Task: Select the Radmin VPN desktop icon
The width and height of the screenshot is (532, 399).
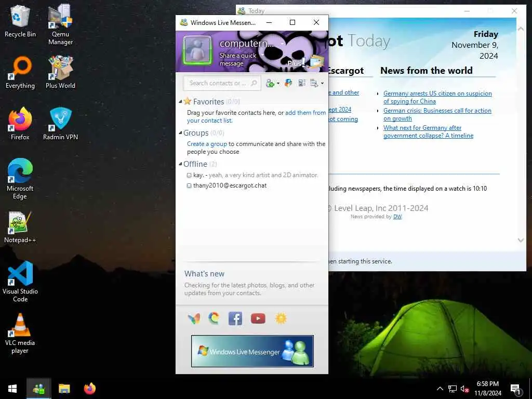Action: pyautogui.click(x=60, y=124)
